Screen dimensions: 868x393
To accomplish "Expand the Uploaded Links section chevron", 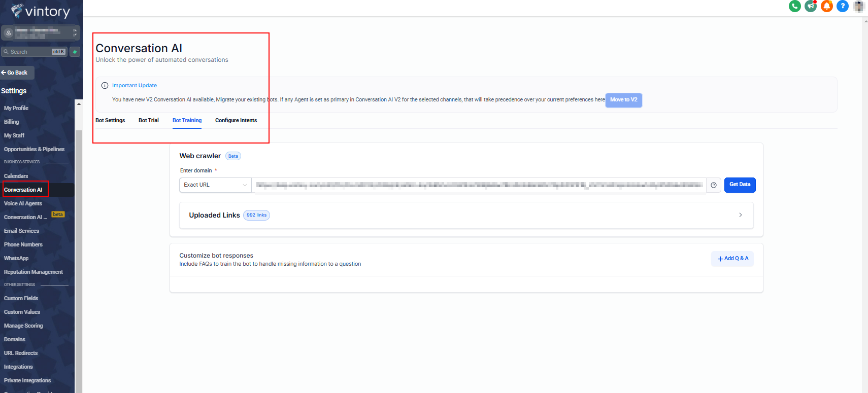I will pos(741,215).
